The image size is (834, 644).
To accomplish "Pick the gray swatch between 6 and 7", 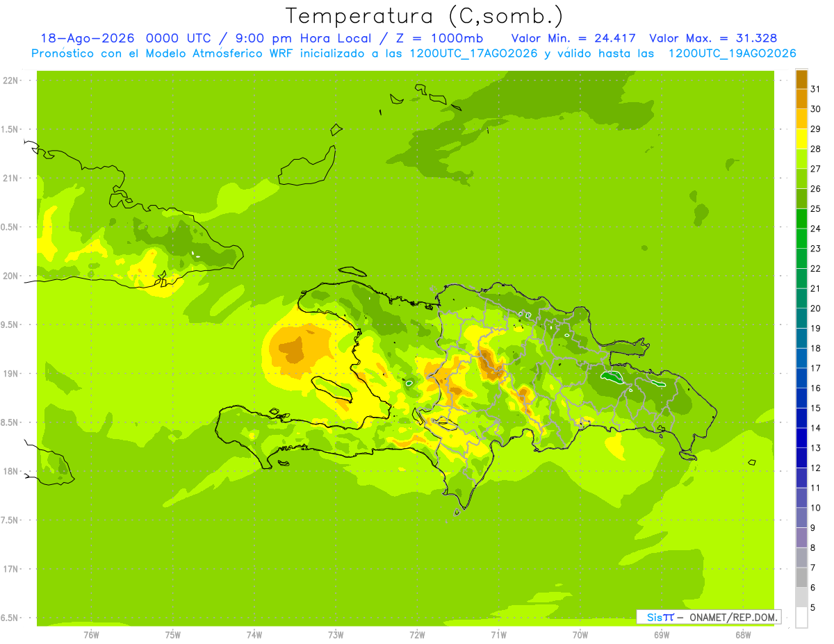I will (x=801, y=577).
